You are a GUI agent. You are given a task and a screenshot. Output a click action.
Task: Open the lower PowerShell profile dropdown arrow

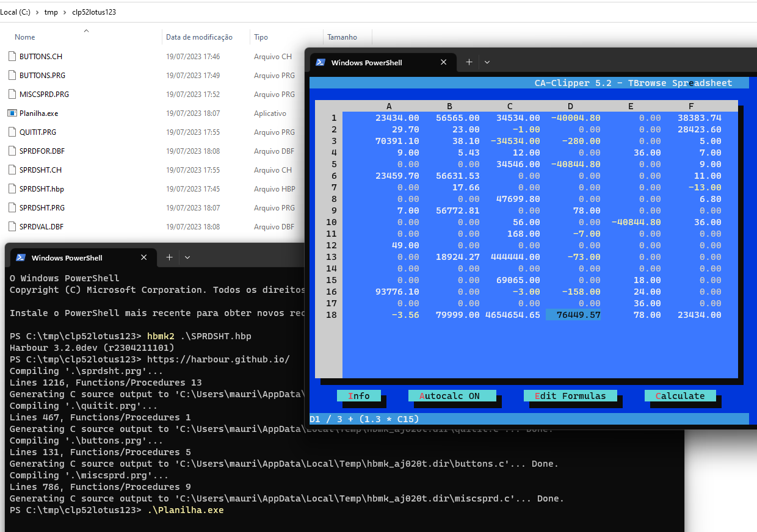pos(187,257)
